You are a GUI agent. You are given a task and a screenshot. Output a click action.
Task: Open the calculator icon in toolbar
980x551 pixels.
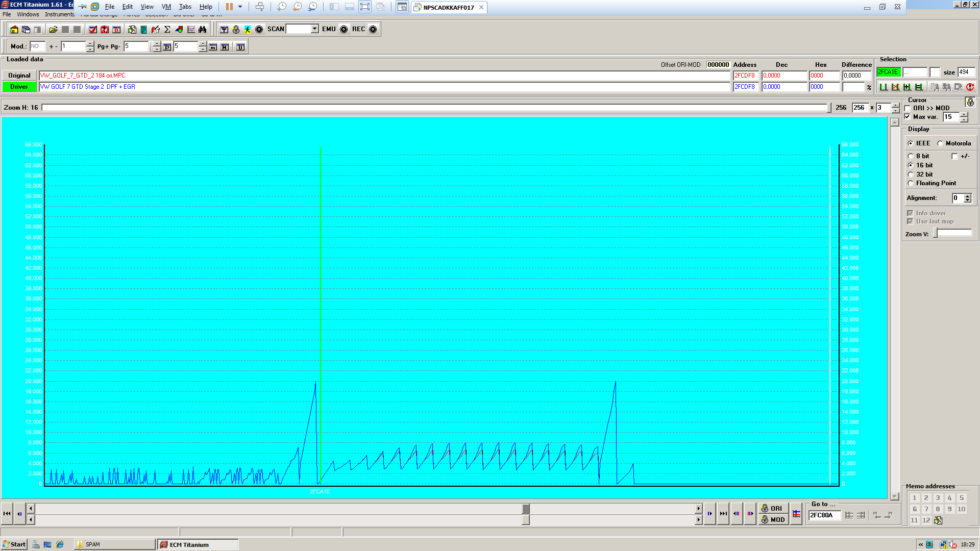coord(143,30)
